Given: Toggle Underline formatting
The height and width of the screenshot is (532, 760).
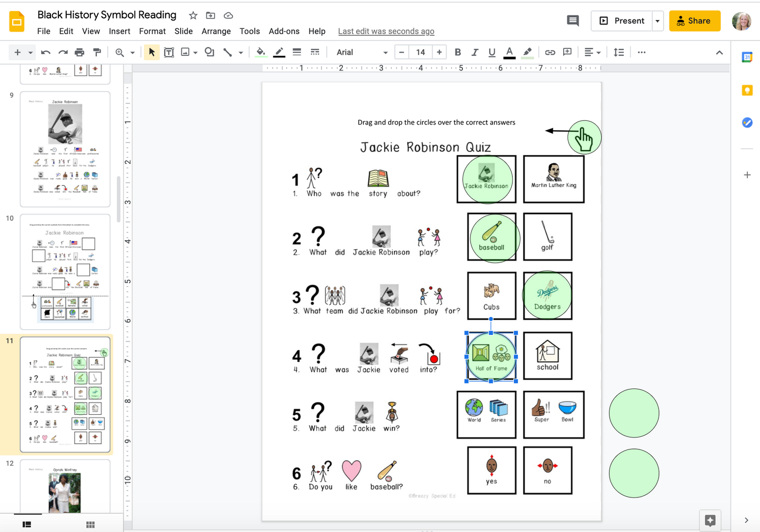Looking at the screenshot, I should tap(492, 52).
